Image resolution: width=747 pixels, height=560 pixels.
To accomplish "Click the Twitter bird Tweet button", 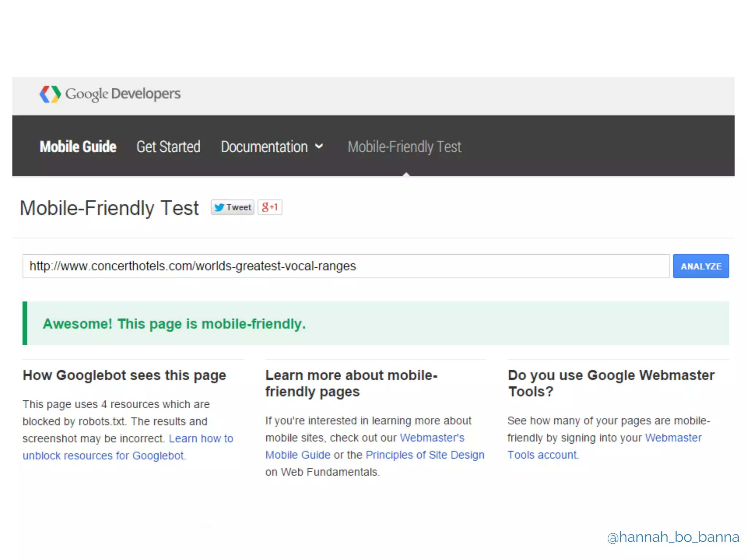I will pyautogui.click(x=233, y=207).
